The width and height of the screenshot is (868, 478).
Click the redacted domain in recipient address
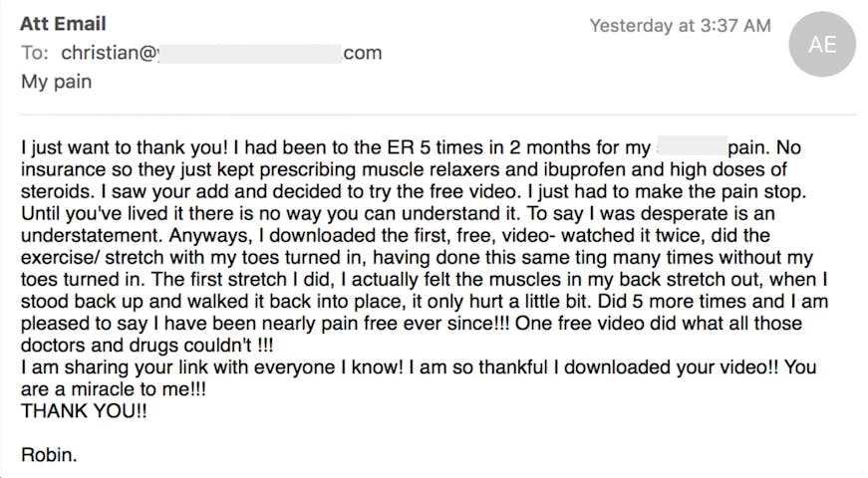[x=249, y=54]
